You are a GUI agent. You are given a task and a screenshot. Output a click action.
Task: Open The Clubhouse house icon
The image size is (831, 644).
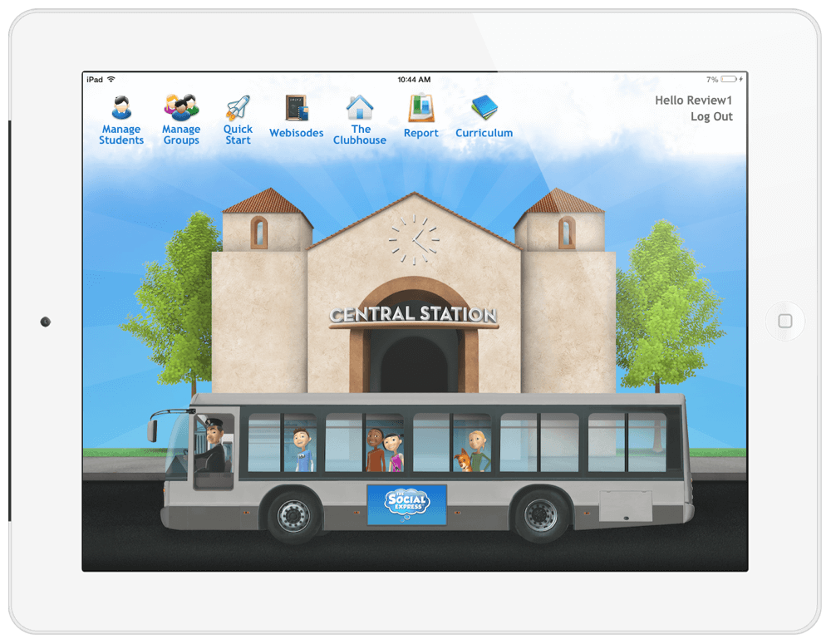[x=360, y=107]
